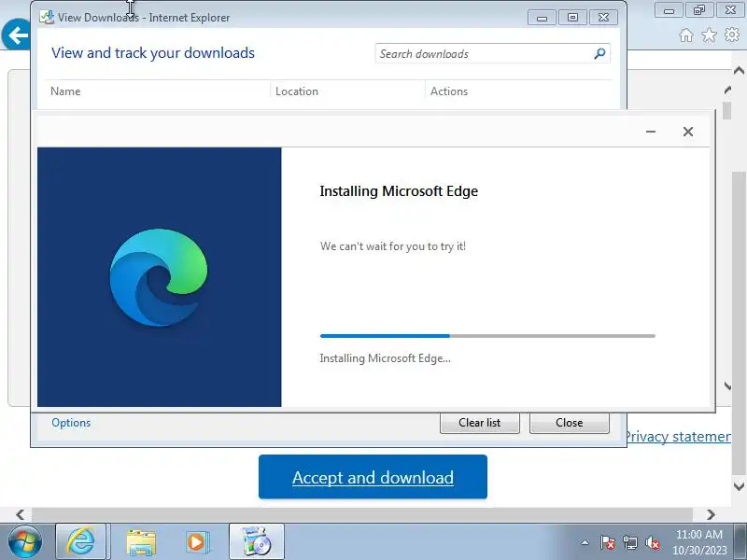Screen dimensions: 747x560
Task: Click the Close button in View Downloads
Action: 570,423
